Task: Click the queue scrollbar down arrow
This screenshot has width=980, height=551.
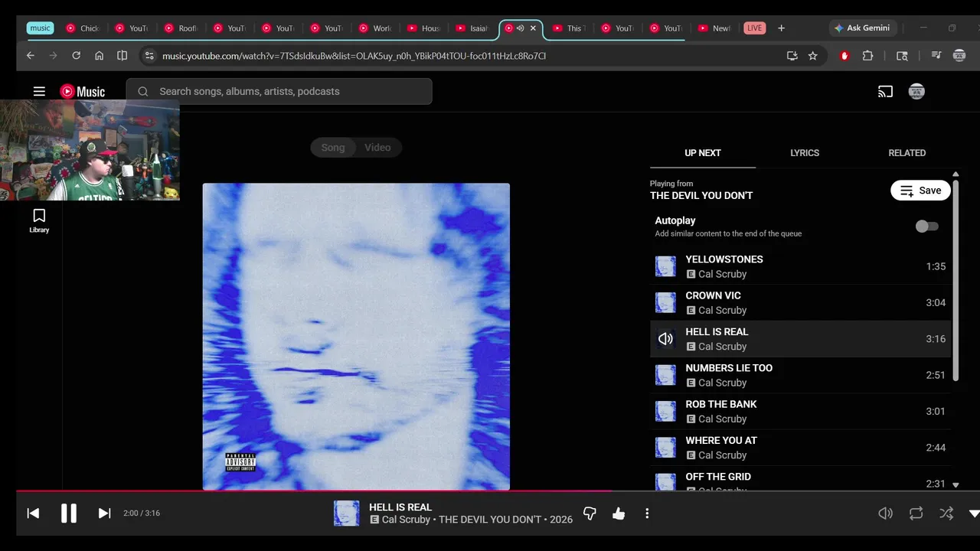Action: point(955,484)
